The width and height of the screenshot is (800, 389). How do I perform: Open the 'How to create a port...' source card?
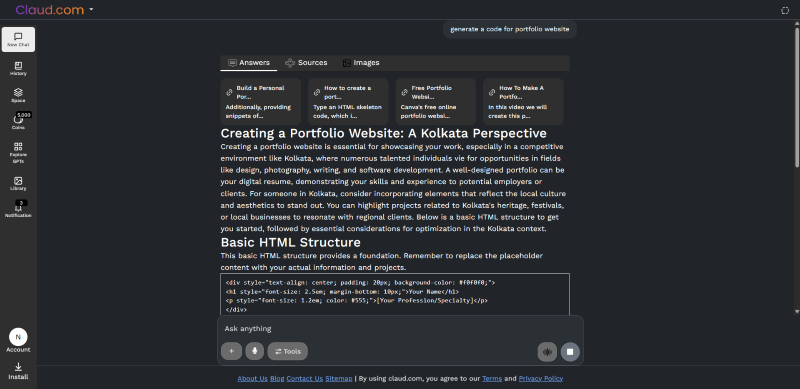coord(348,102)
